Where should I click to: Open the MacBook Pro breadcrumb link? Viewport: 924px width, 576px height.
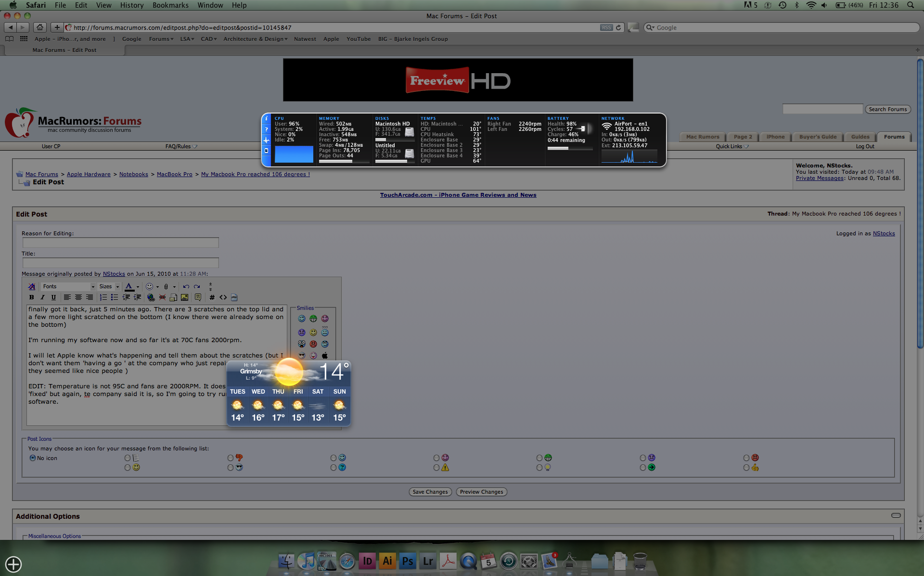point(175,174)
